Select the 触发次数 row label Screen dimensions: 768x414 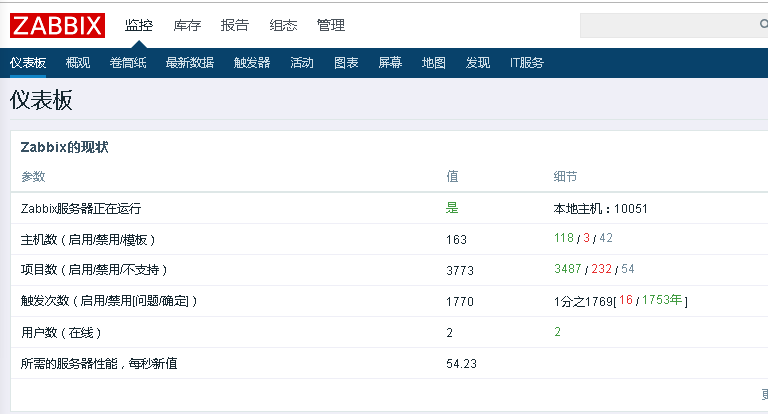coord(109,301)
